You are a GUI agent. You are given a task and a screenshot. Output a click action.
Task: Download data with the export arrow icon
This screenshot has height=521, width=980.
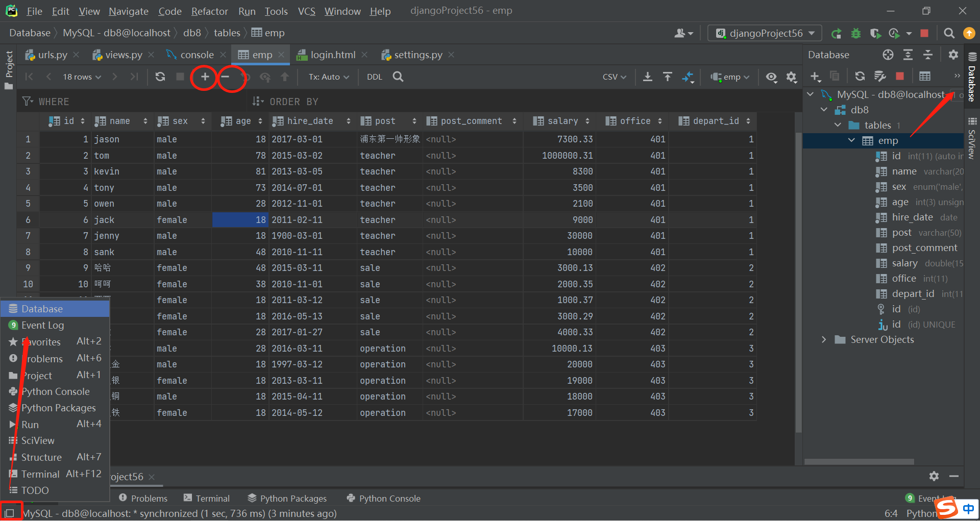[647, 77]
